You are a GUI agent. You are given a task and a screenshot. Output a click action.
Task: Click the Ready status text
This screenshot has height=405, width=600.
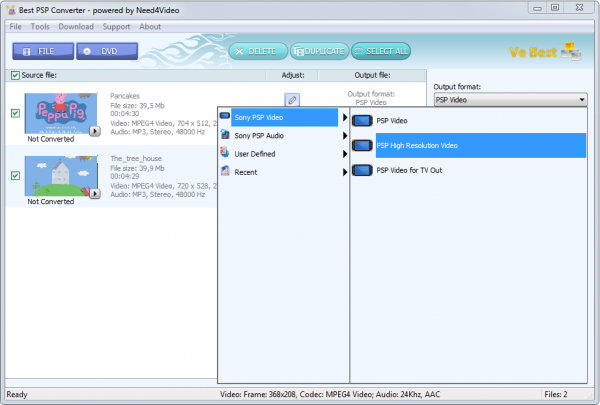pos(17,394)
